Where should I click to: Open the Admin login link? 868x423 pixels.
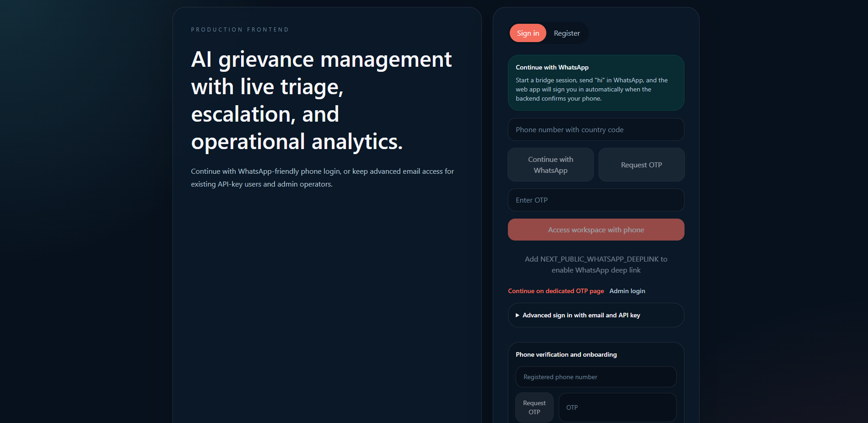627,291
